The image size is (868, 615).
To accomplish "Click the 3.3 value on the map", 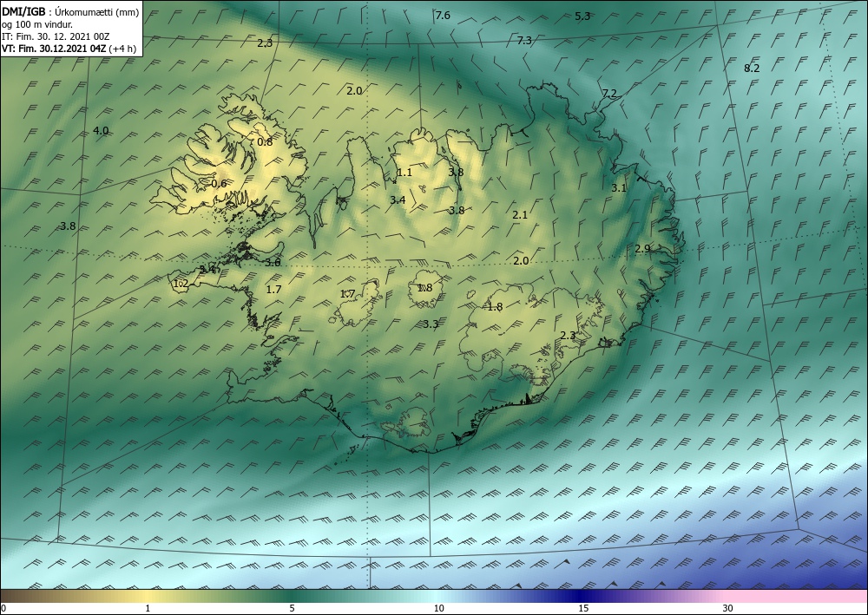I will (x=431, y=324).
